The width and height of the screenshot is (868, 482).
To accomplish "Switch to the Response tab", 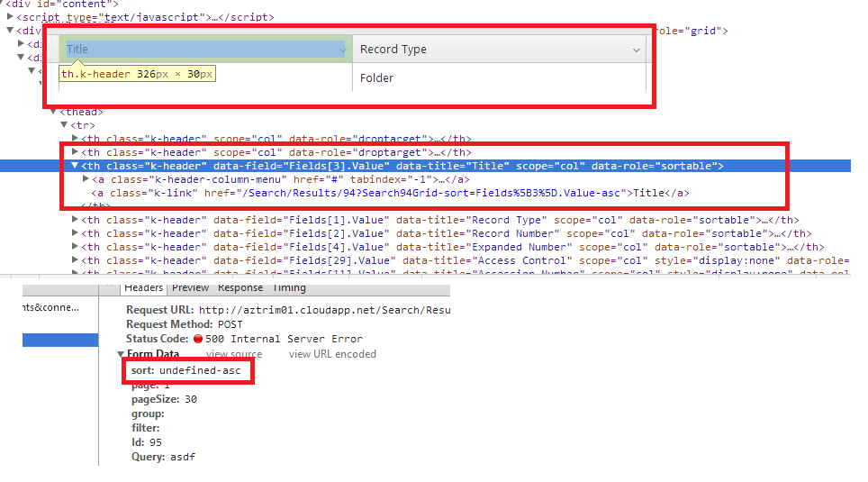I will pos(240,288).
